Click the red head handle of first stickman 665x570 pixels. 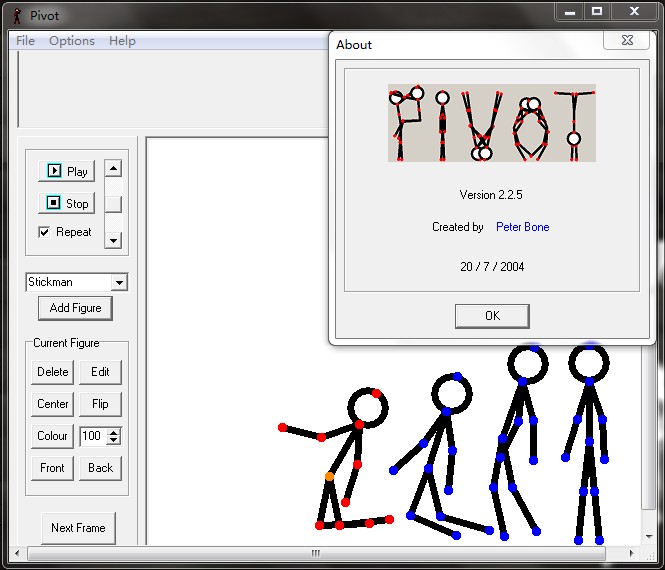click(x=376, y=394)
